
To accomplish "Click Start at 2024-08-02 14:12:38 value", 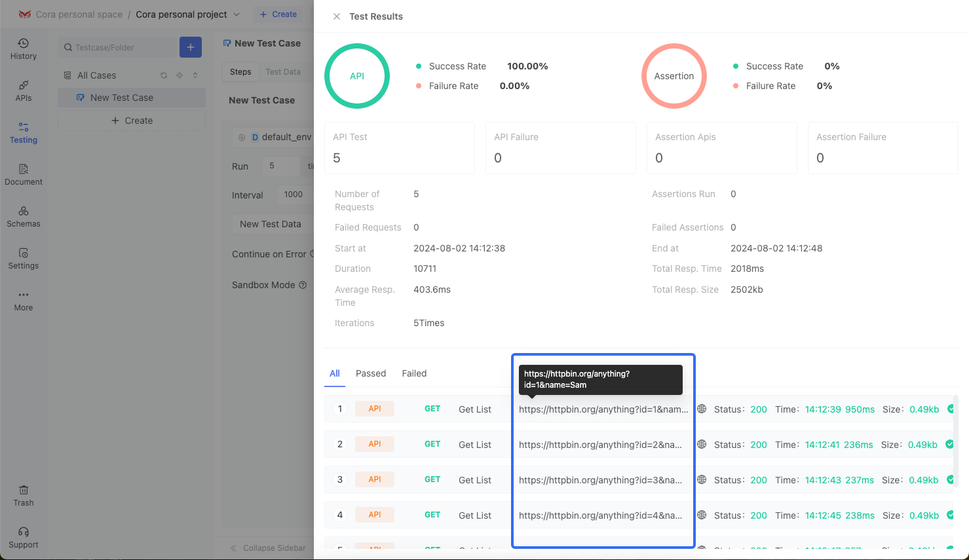I will click(x=459, y=248).
